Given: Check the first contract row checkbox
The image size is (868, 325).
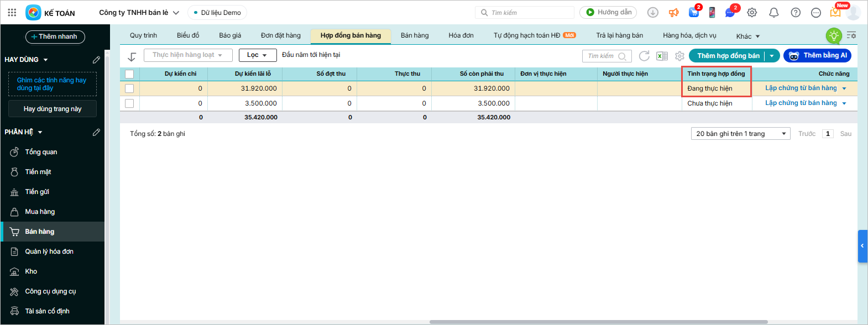Looking at the screenshot, I should [129, 88].
